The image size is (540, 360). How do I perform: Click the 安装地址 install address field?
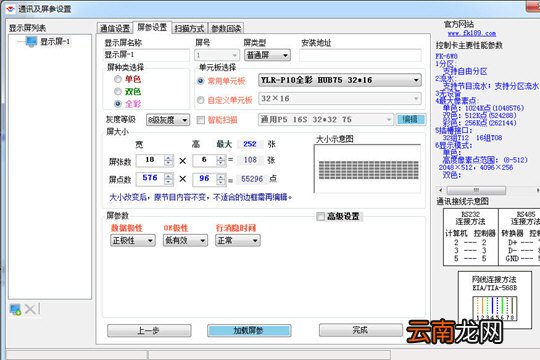[x=360, y=55]
